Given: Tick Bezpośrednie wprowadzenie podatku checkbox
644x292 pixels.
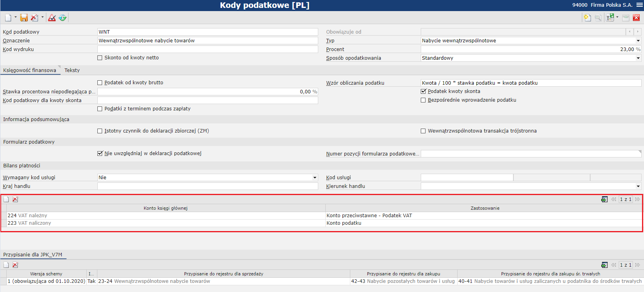Looking at the screenshot, I should click(x=423, y=100).
